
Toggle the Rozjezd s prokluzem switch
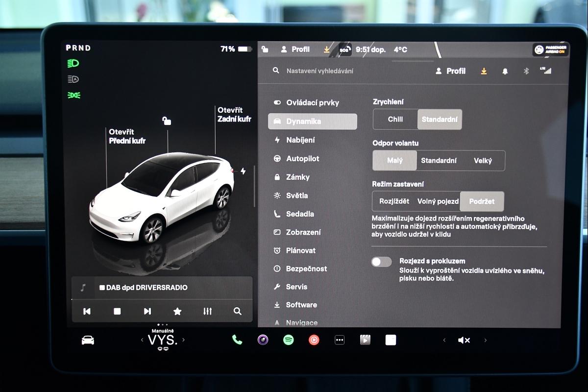tap(381, 262)
